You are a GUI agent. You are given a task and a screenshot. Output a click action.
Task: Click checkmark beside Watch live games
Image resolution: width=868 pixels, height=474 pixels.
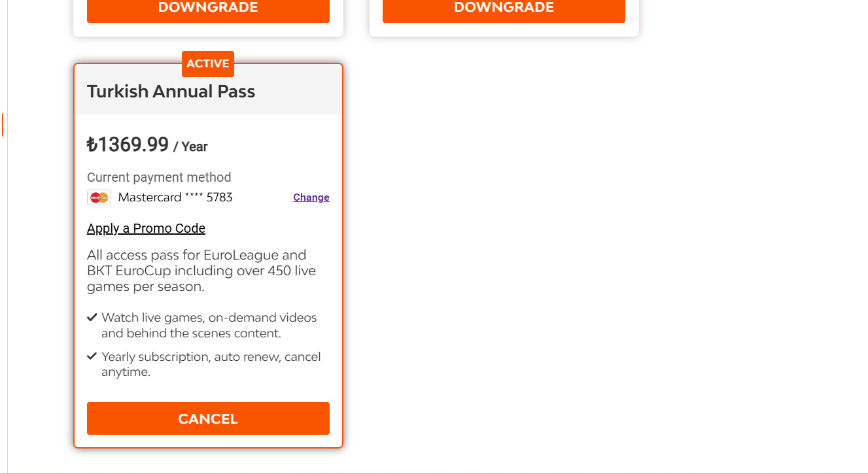coord(92,318)
